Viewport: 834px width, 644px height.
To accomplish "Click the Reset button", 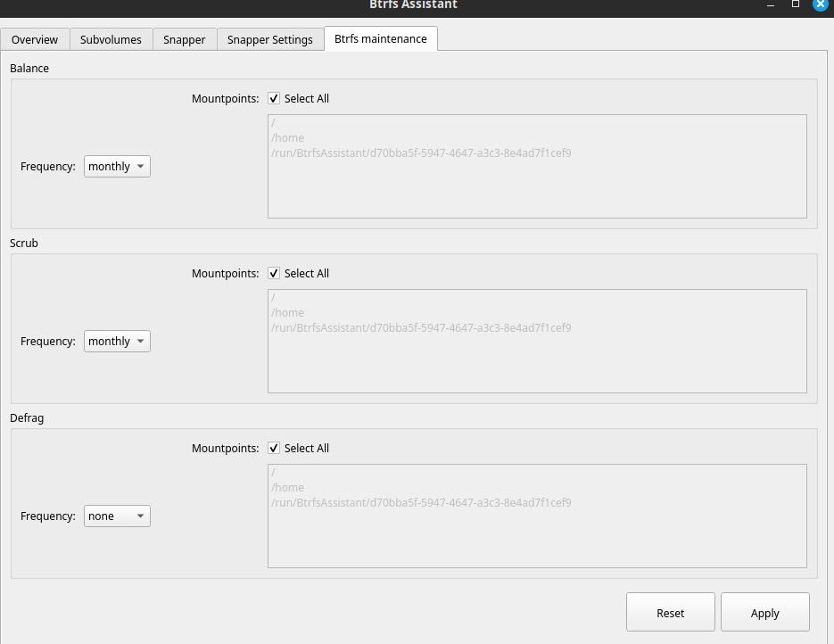I will pyautogui.click(x=670, y=613).
